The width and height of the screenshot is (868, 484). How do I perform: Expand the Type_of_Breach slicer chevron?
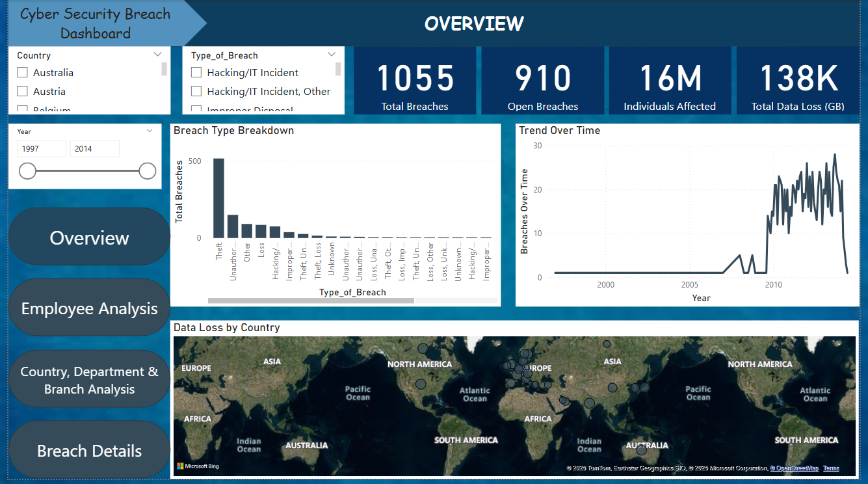tap(332, 55)
